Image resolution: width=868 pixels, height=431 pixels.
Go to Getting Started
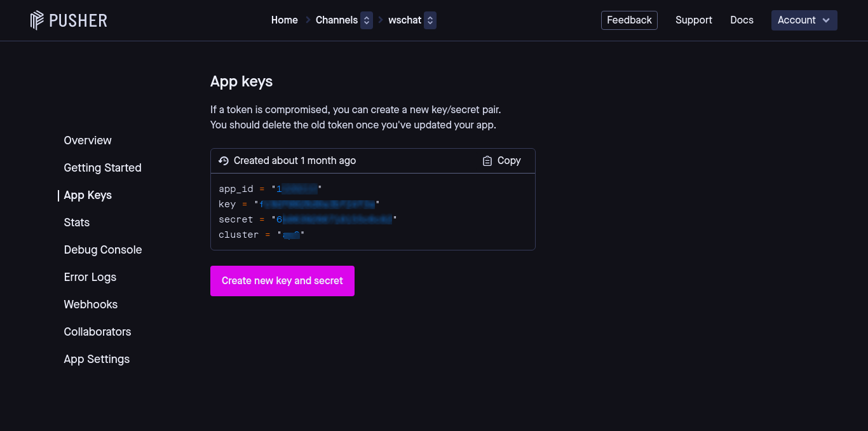click(x=102, y=168)
